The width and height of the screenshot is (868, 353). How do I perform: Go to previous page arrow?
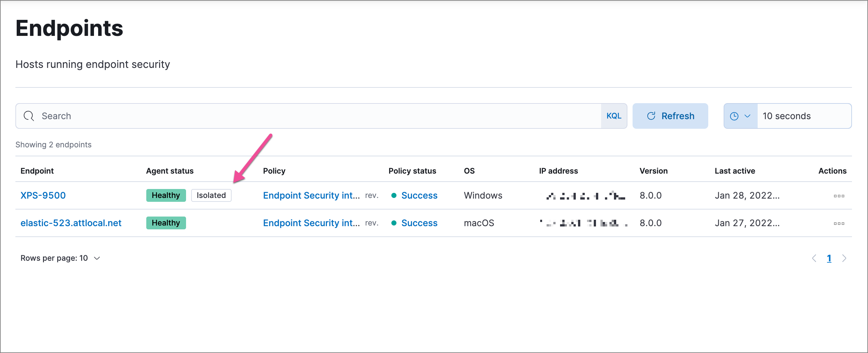814,259
